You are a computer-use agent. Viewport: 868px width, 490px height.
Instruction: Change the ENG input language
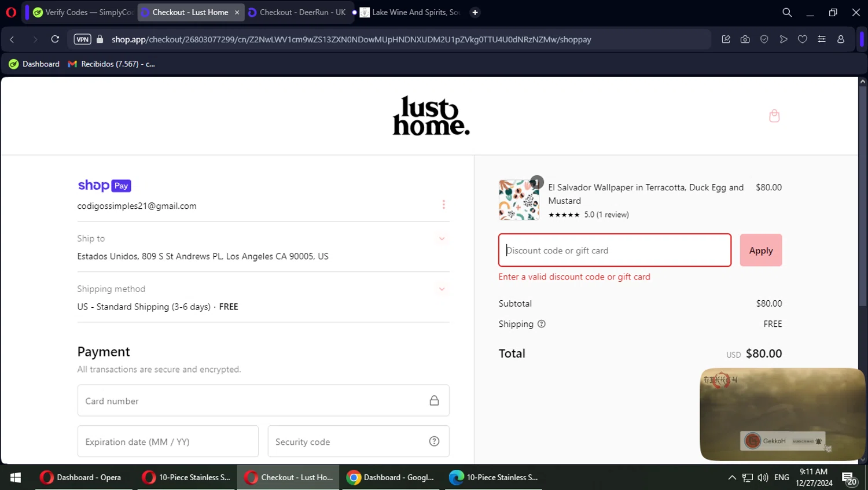[782, 477]
